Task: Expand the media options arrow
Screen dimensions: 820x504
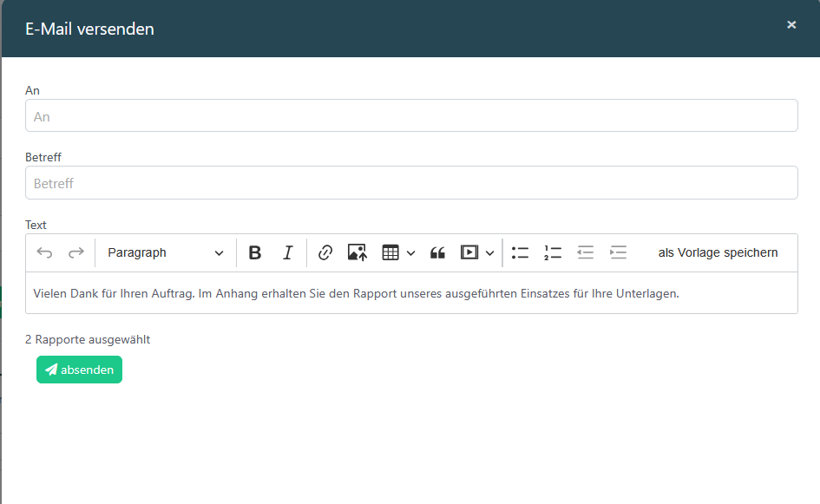Action: coord(489,253)
